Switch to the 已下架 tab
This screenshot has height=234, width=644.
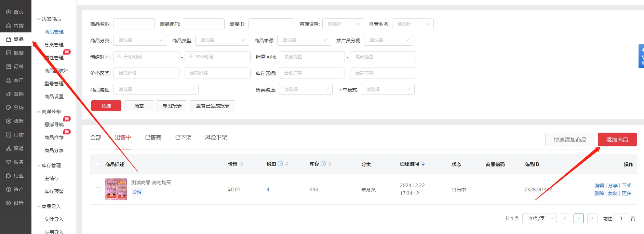pyautogui.click(x=183, y=137)
